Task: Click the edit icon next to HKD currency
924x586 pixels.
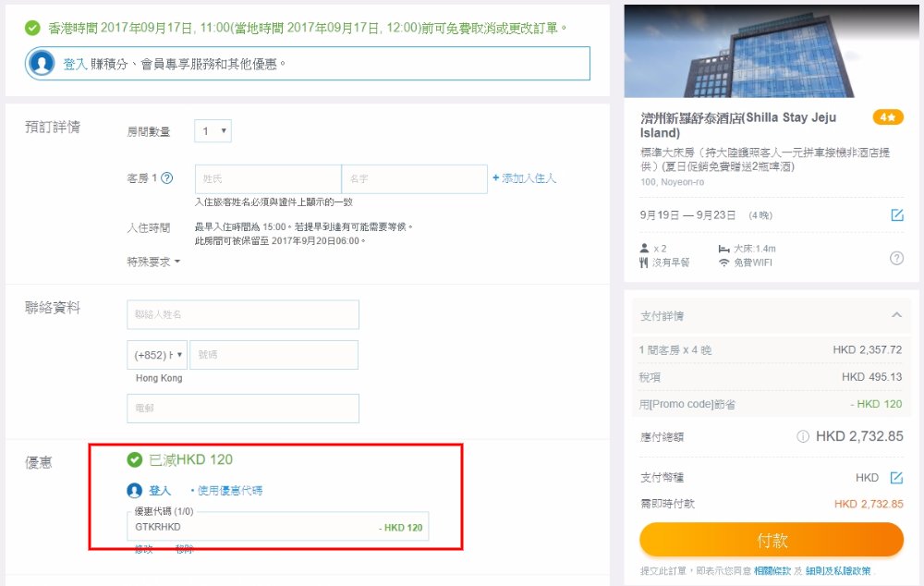Action: [x=896, y=478]
